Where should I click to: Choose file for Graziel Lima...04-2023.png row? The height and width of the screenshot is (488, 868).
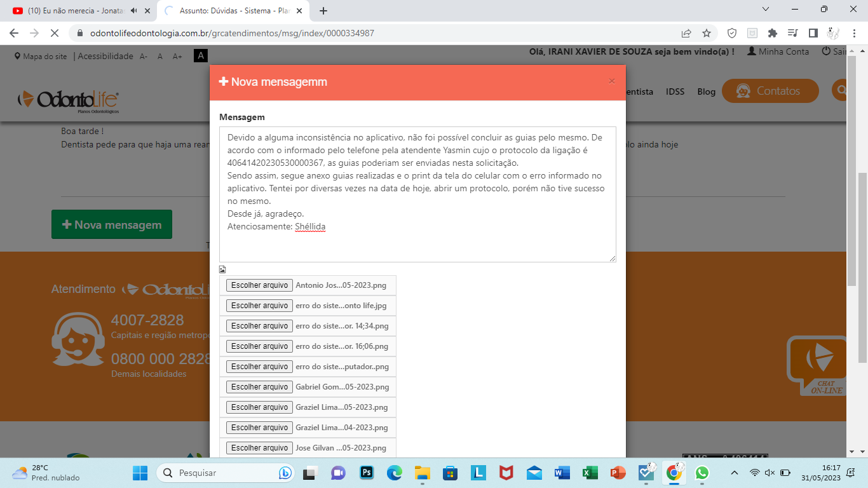coord(259,428)
